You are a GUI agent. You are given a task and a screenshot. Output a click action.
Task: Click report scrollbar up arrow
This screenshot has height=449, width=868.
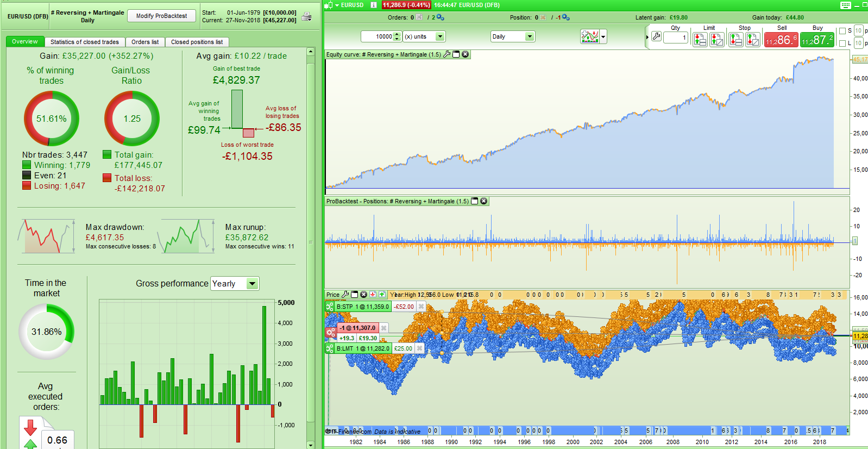[x=311, y=52]
